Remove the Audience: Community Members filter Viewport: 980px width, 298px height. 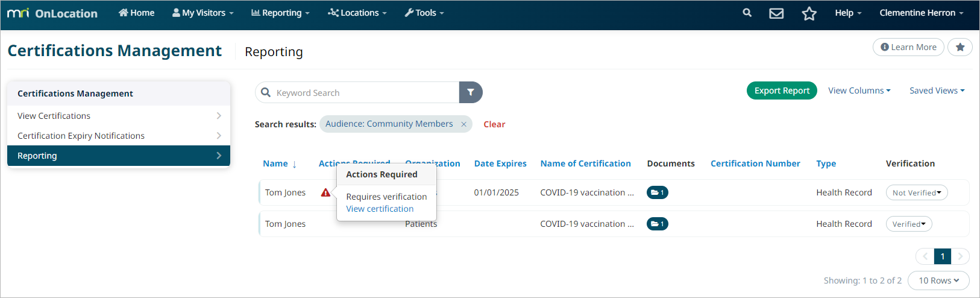[x=463, y=124]
